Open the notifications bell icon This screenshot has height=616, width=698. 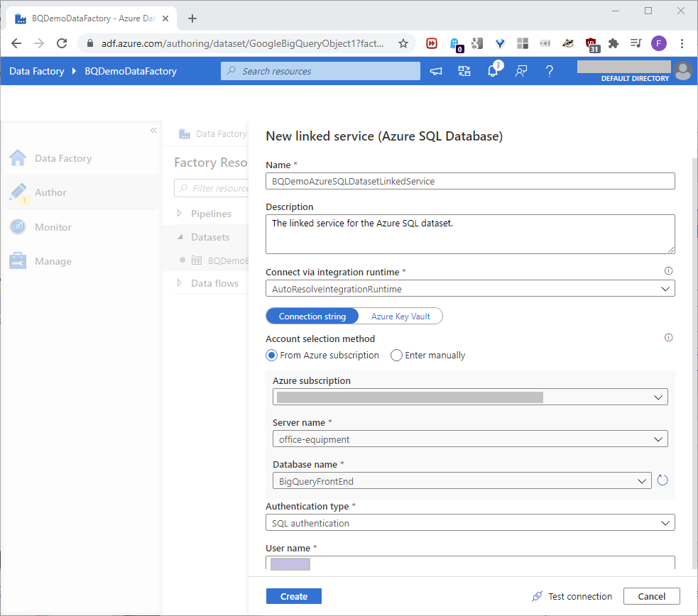(493, 71)
